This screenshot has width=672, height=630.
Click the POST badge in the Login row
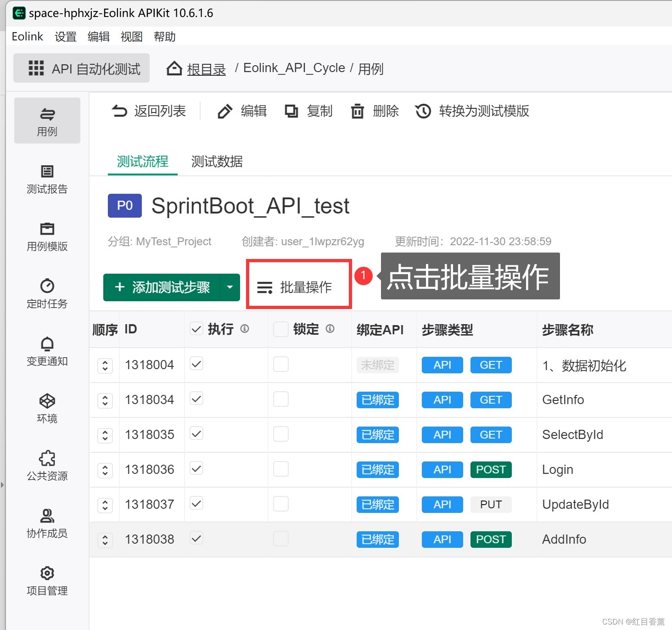pyautogui.click(x=491, y=470)
